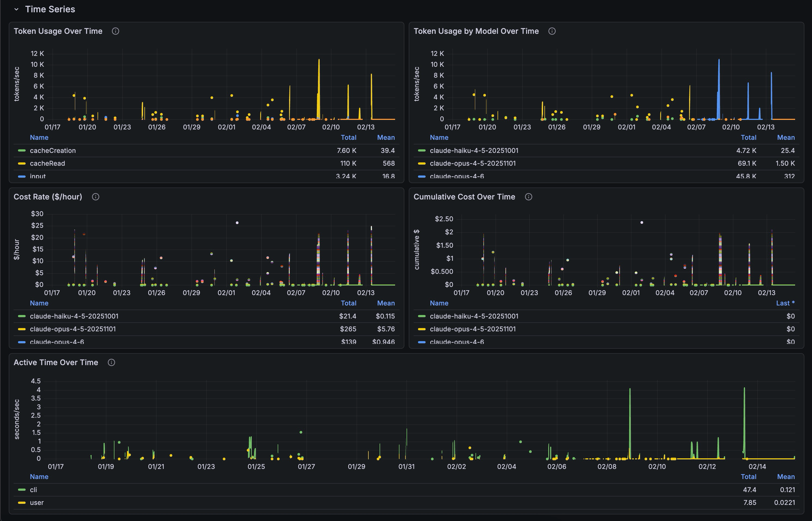
Task: Toggle claude-haiku-4-5 series in Cumulative Cost legend
Action: (x=474, y=316)
